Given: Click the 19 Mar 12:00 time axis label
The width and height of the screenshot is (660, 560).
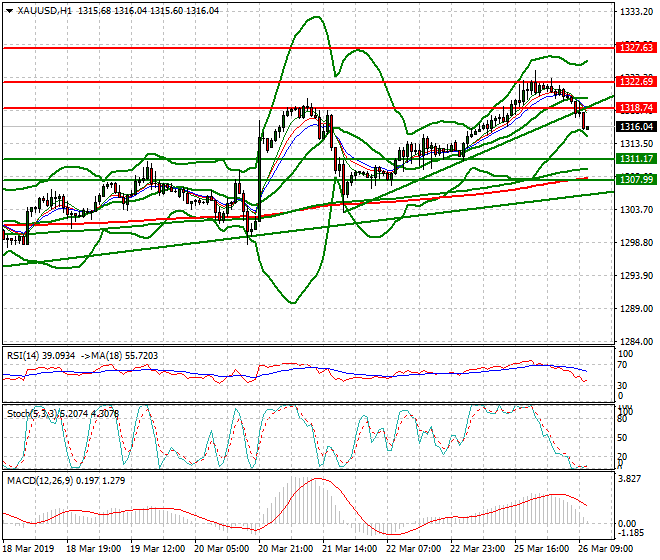Looking at the screenshot, I should tap(157, 549).
